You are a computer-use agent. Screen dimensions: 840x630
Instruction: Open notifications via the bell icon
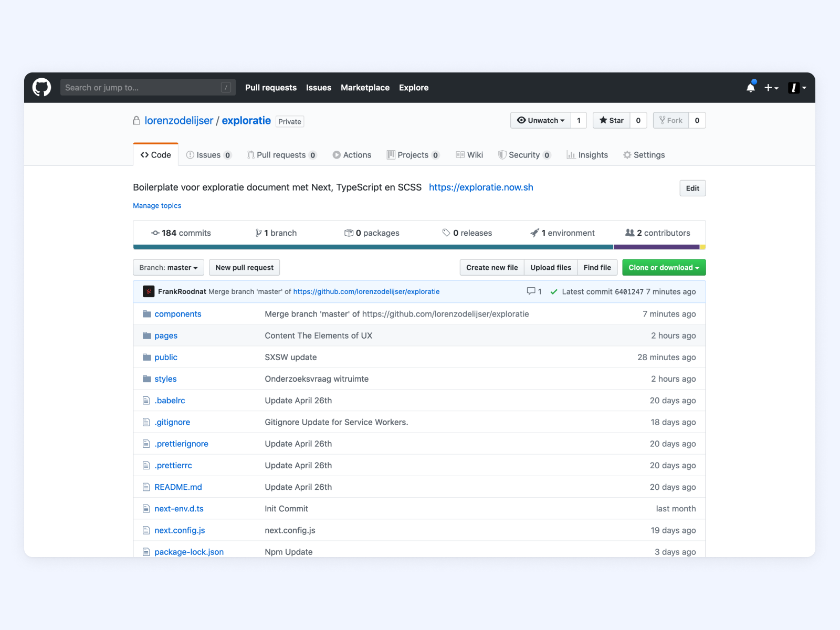750,87
